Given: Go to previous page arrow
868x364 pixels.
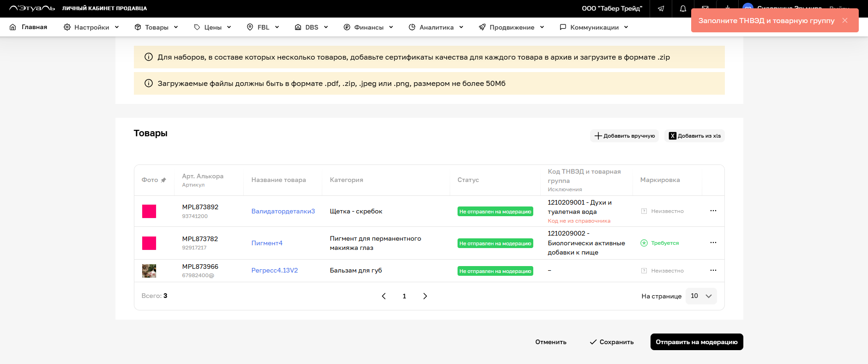Looking at the screenshot, I should click(x=384, y=296).
